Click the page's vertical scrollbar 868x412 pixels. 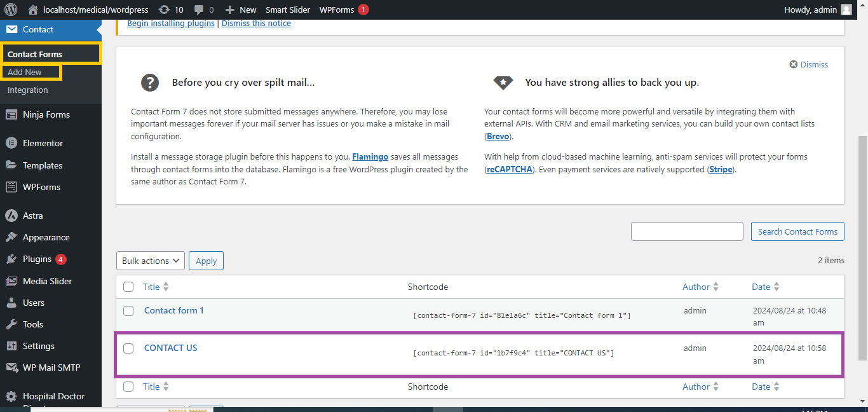862,248
